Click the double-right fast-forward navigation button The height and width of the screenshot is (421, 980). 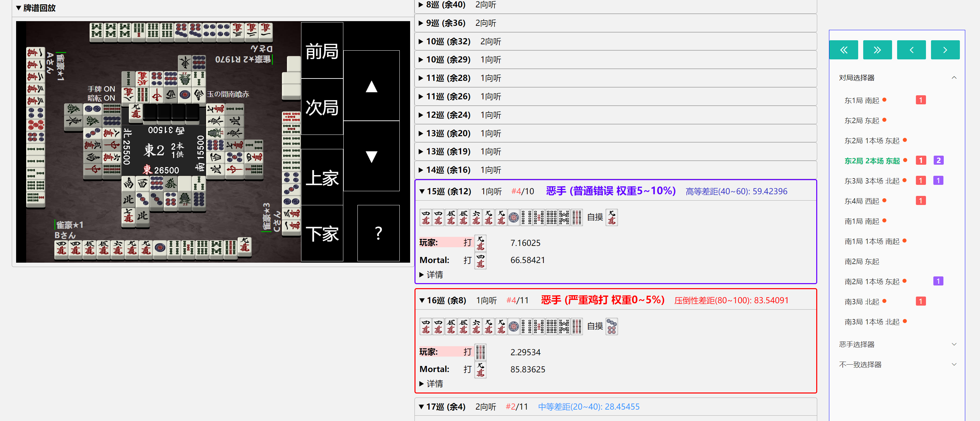tap(877, 50)
